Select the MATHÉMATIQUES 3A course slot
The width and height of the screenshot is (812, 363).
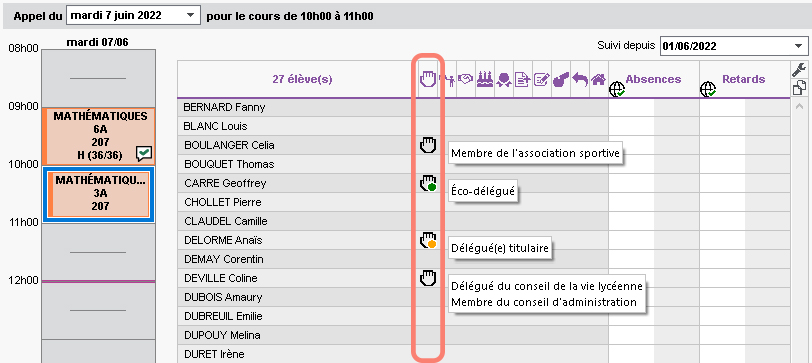(99, 194)
